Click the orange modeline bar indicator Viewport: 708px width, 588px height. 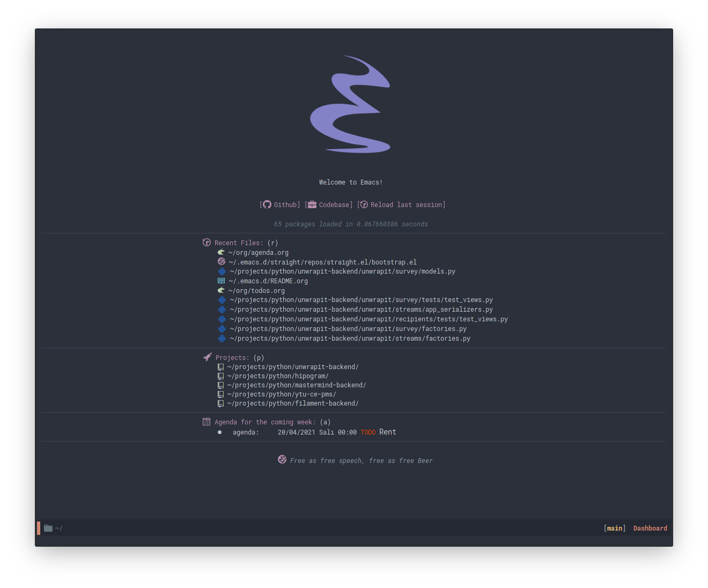[39, 528]
